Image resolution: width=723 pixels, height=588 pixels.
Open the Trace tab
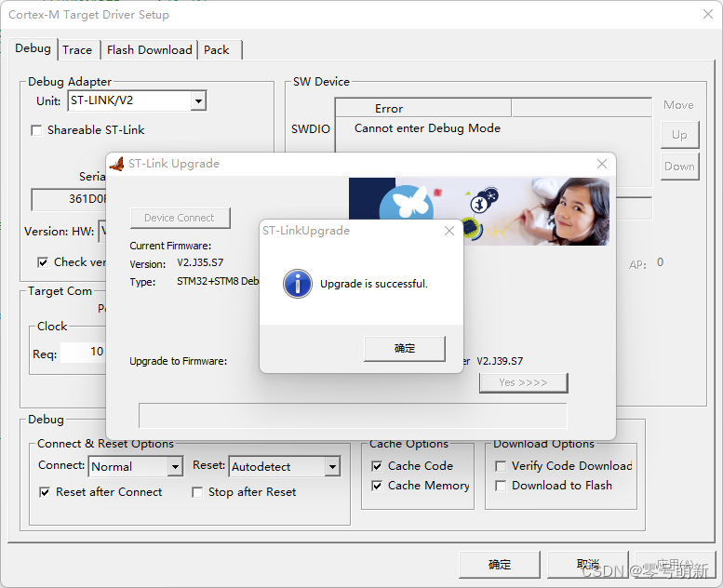pyautogui.click(x=77, y=50)
